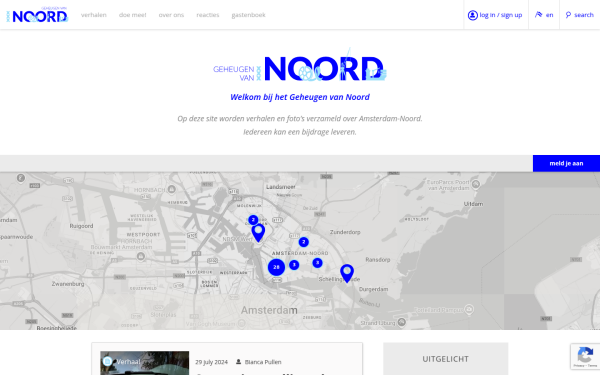Click the Strand IJburg map marker
This screenshot has width=600, height=375.
[401, 322]
